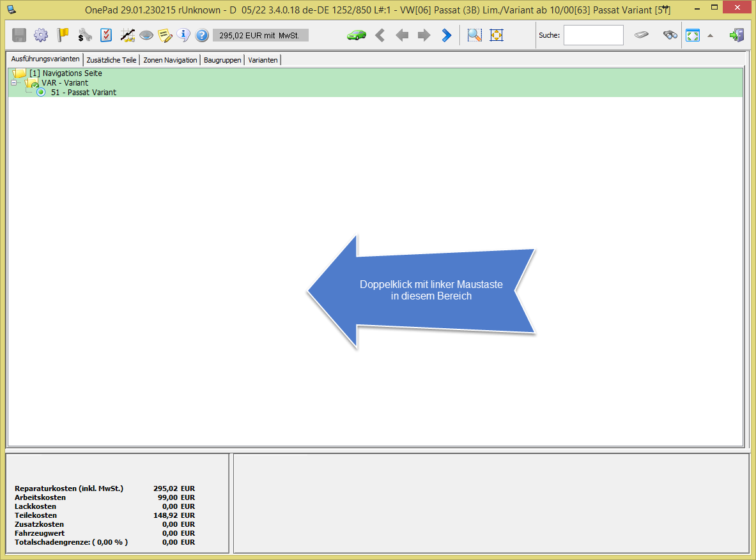Select the 51 - Passat Variant radio option
756x560 pixels.
tap(41, 92)
